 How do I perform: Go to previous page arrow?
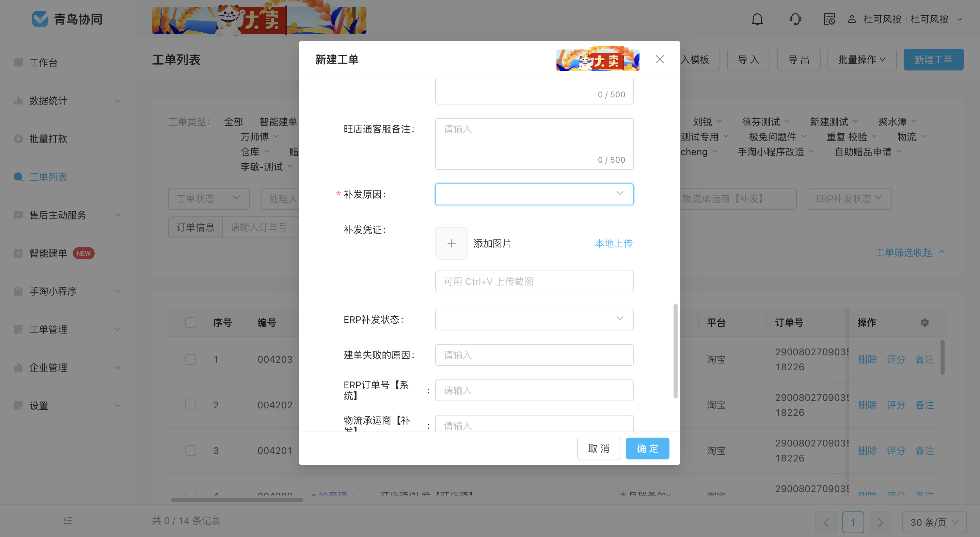click(x=825, y=522)
